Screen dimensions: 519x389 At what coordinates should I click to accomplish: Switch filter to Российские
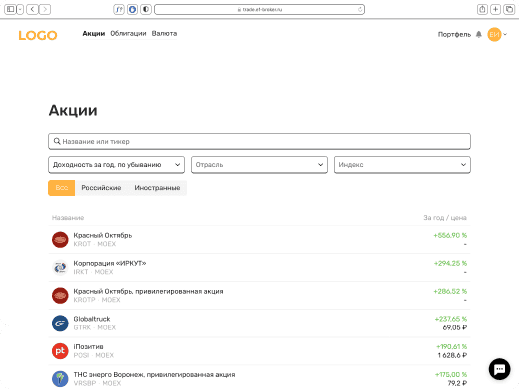click(101, 188)
